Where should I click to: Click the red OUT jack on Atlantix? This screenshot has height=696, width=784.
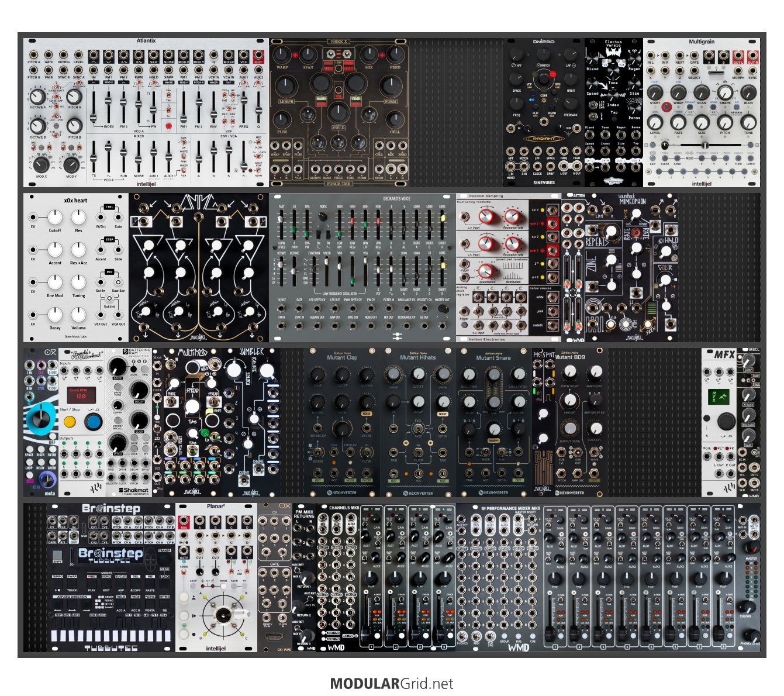[x=258, y=56]
